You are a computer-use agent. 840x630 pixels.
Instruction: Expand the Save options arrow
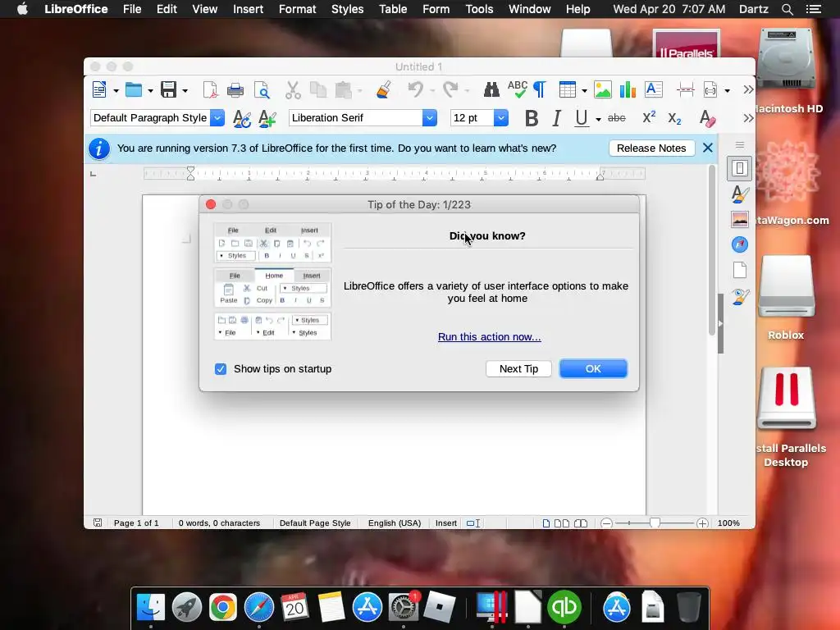tap(185, 90)
